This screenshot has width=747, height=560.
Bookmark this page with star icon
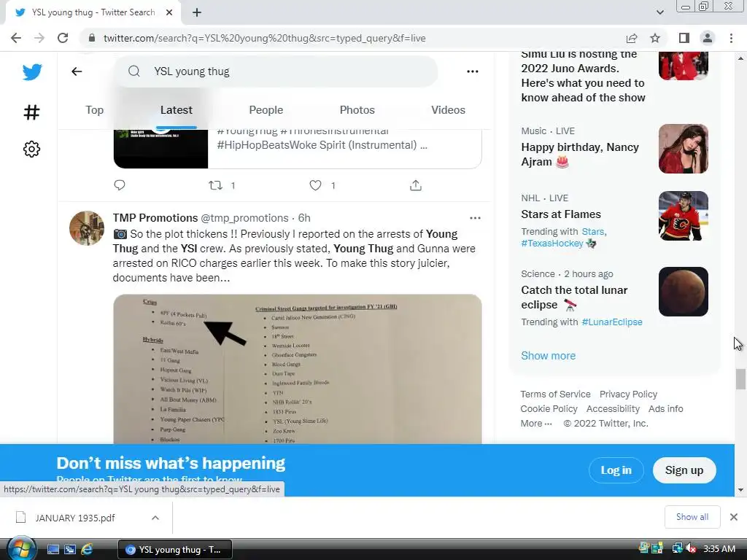coord(655,38)
